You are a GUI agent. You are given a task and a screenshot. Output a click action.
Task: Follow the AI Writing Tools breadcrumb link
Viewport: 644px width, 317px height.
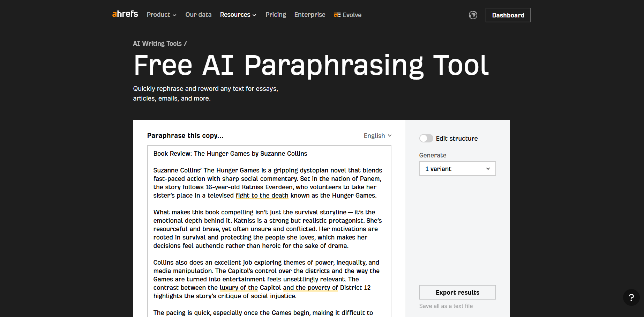pyautogui.click(x=157, y=44)
